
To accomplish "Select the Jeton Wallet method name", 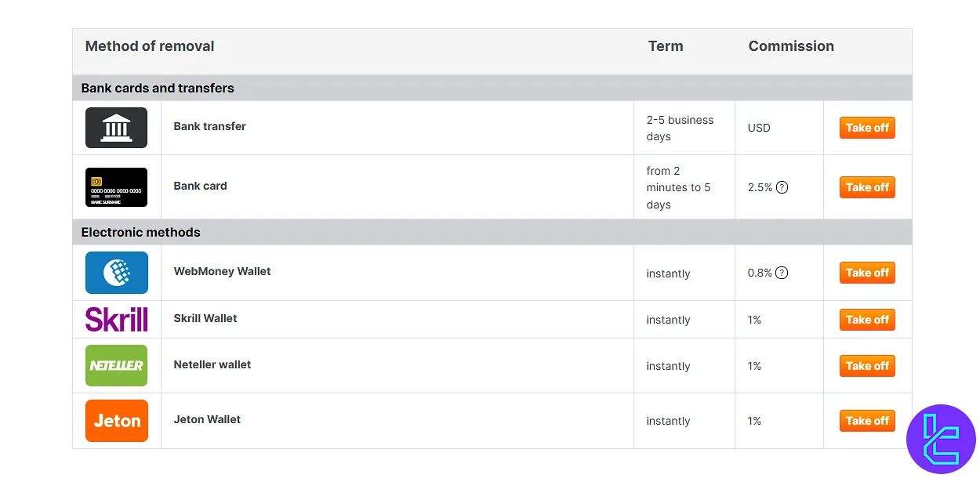I will [207, 419].
